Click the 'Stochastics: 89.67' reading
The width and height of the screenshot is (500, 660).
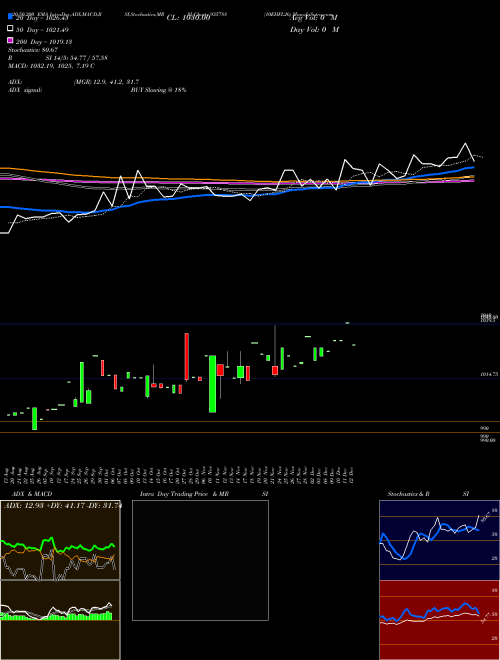[x=33, y=50]
